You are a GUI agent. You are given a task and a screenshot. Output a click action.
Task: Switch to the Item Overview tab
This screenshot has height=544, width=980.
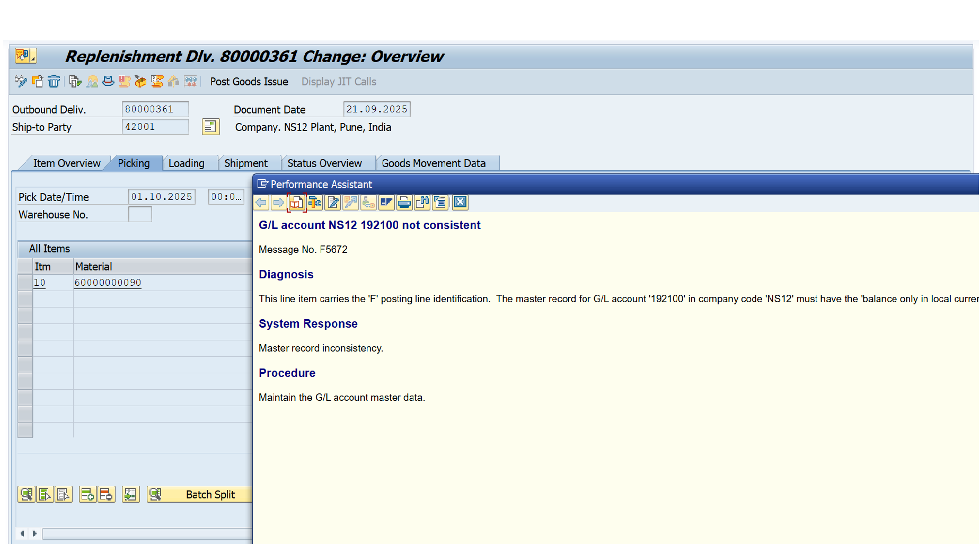[66, 163]
